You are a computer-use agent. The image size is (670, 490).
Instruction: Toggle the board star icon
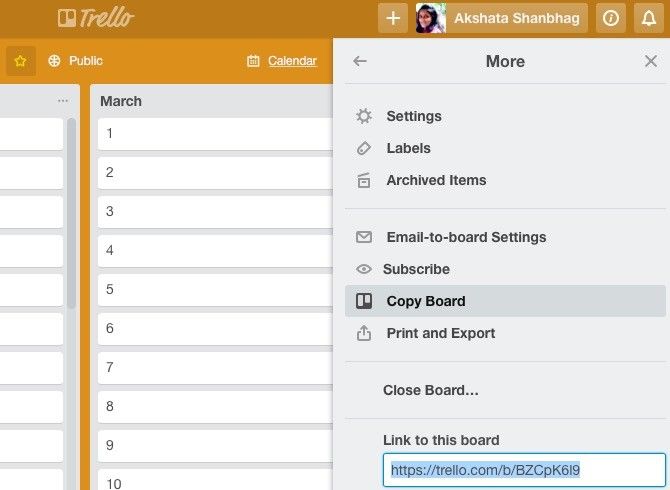(x=21, y=61)
